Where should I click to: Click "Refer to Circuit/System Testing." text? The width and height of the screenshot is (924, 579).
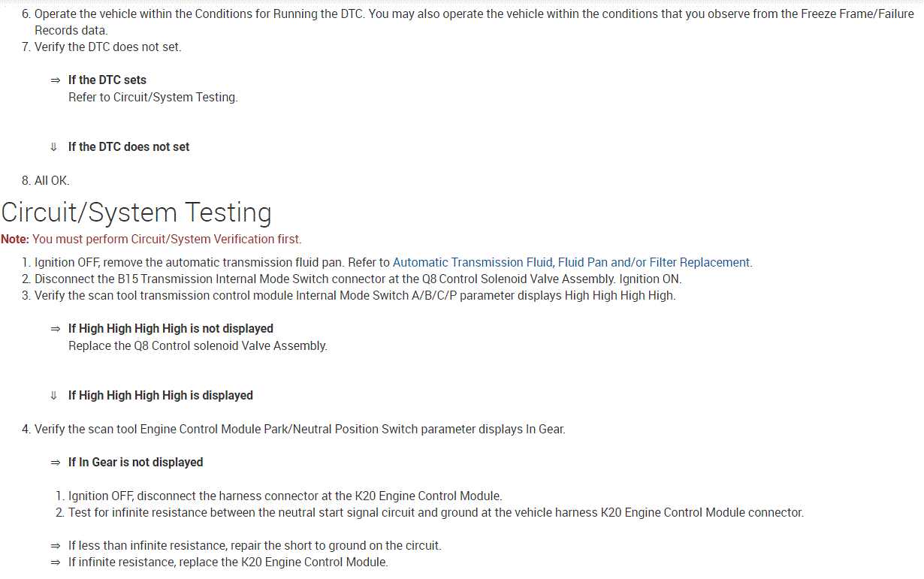click(152, 98)
